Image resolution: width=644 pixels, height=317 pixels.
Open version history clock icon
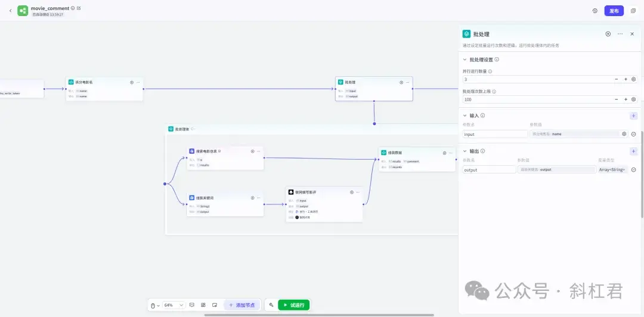click(595, 11)
